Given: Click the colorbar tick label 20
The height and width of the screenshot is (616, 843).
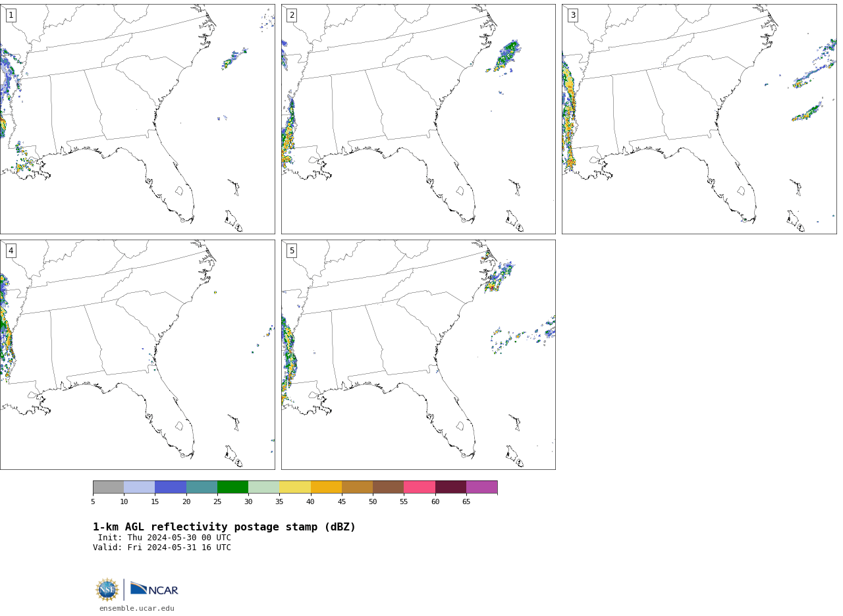Looking at the screenshot, I should 186,502.
